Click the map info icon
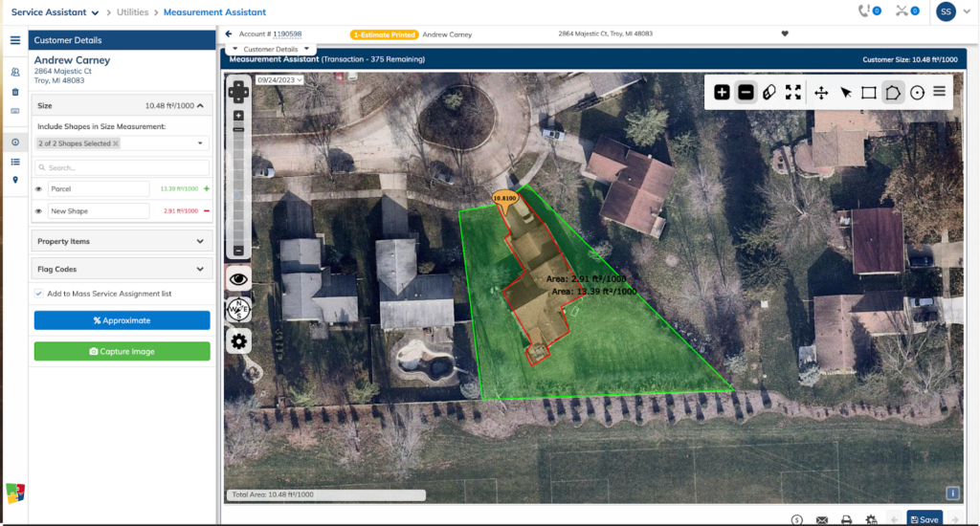The width and height of the screenshot is (980, 526). pos(952,493)
